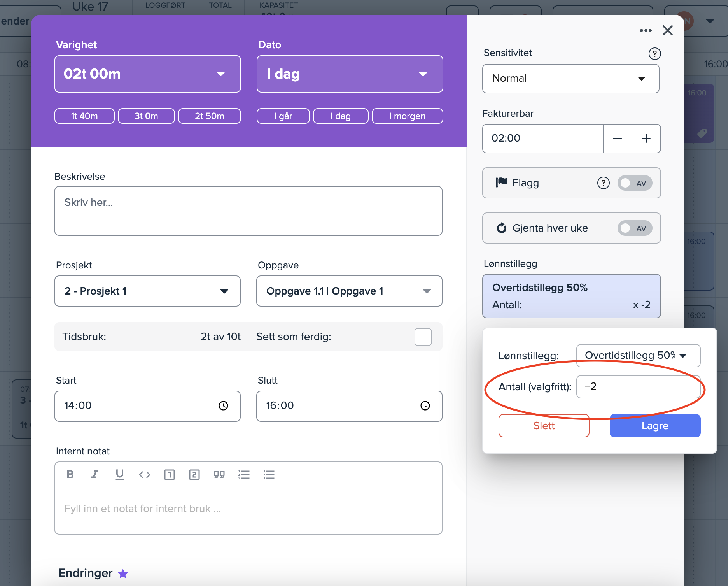Click the Beskrivelse text field

[248, 211]
